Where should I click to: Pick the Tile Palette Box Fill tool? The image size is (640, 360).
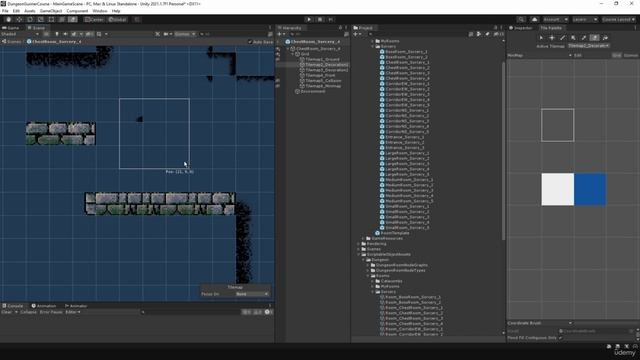click(573, 38)
